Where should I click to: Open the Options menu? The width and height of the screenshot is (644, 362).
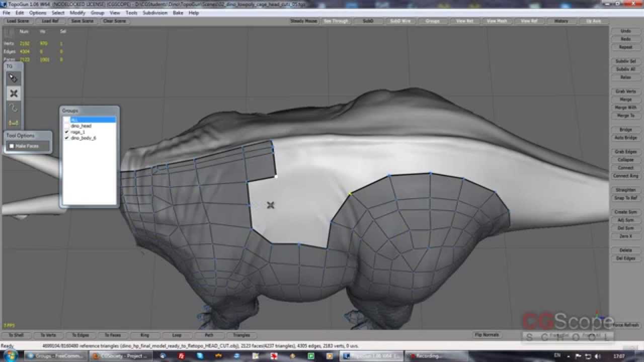(x=38, y=13)
